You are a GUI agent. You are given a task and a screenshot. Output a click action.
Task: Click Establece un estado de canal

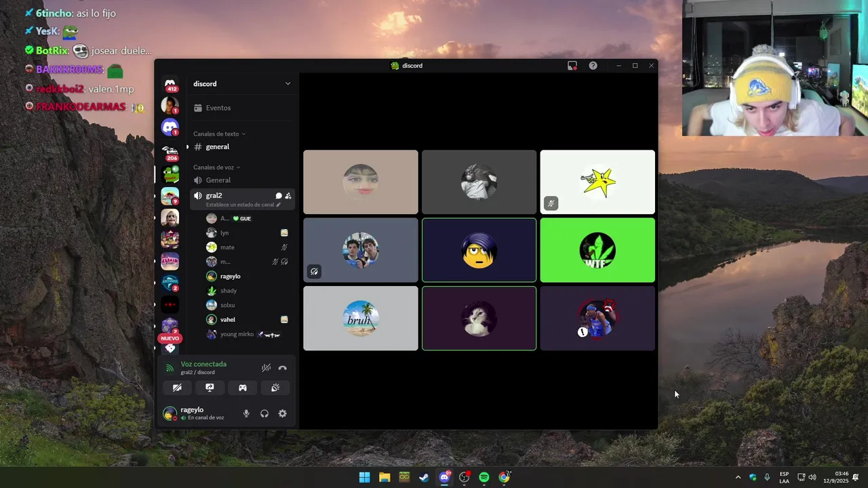[240, 205]
